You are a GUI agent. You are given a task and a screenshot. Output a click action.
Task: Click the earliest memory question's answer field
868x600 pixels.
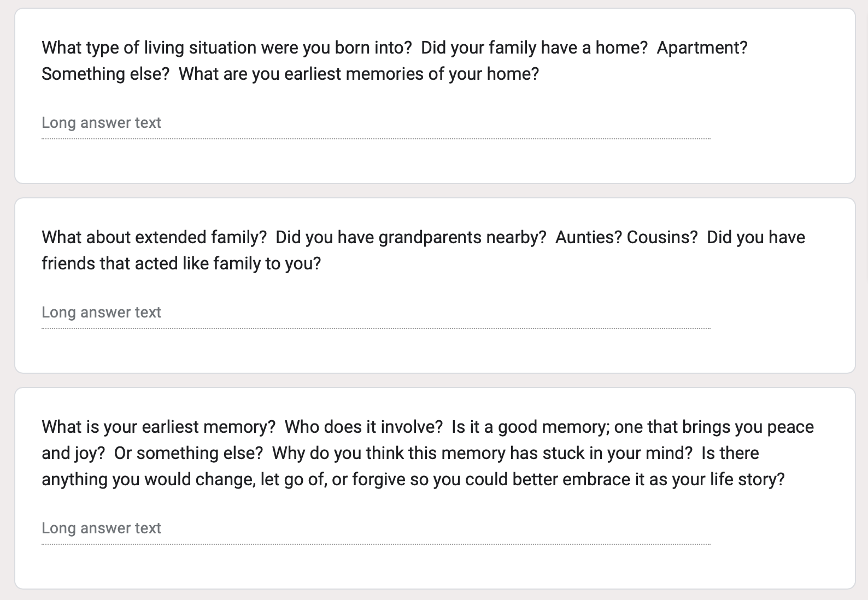(376, 528)
